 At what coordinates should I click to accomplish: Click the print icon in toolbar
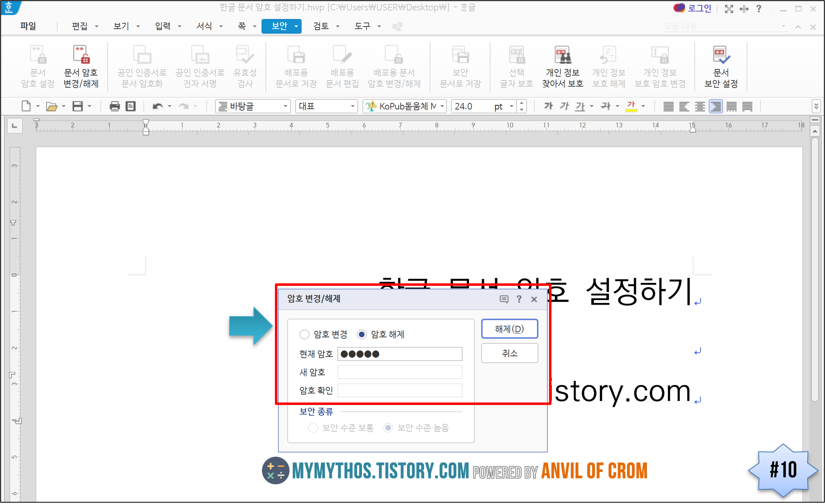pyautogui.click(x=114, y=106)
